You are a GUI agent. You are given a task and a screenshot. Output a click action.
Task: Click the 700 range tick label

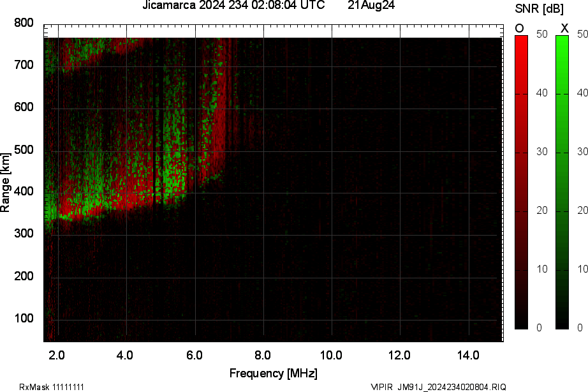click(x=24, y=65)
